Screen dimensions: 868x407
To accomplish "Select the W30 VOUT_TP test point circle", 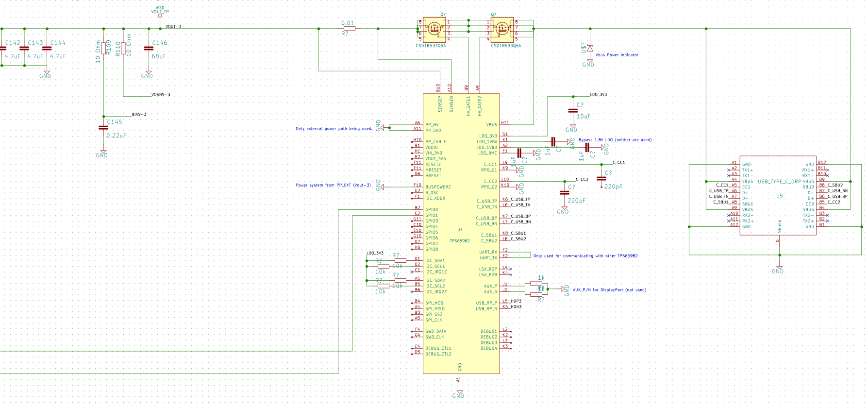I will coord(160,16).
